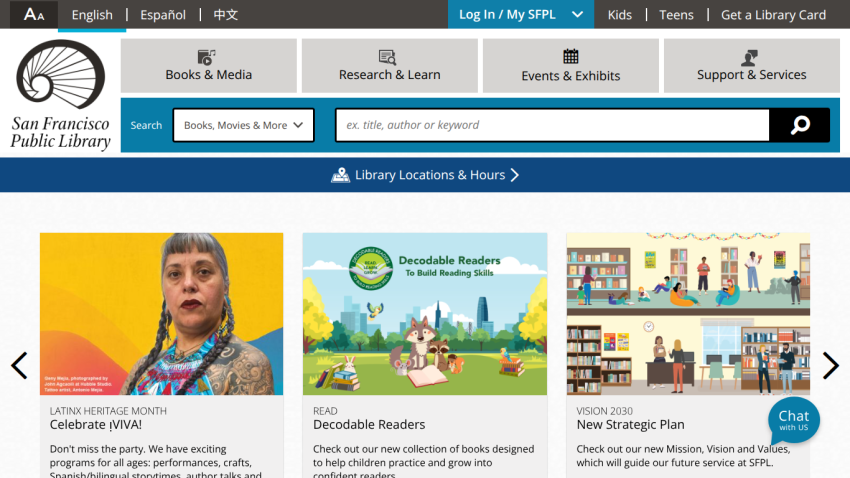850x478 pixels.
Task: Click the Events & Exhibits calendar icon
Action: point(570,56)
